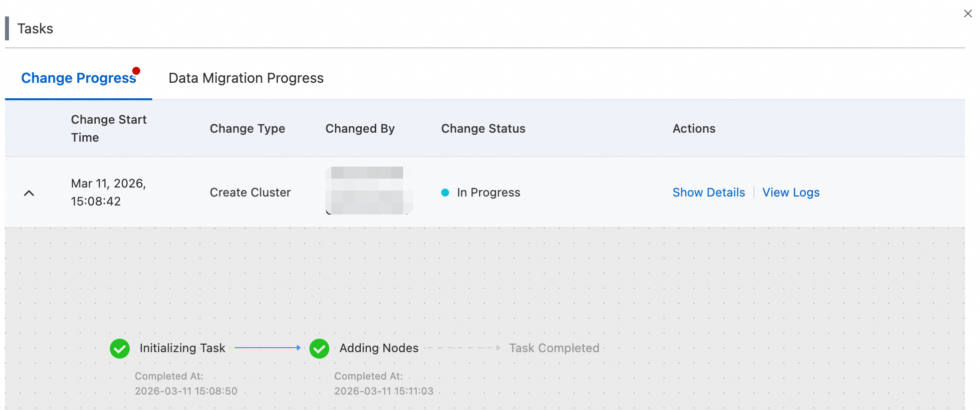Click the View Logs link
Screen dimensions: 980x410
(791, 193)
